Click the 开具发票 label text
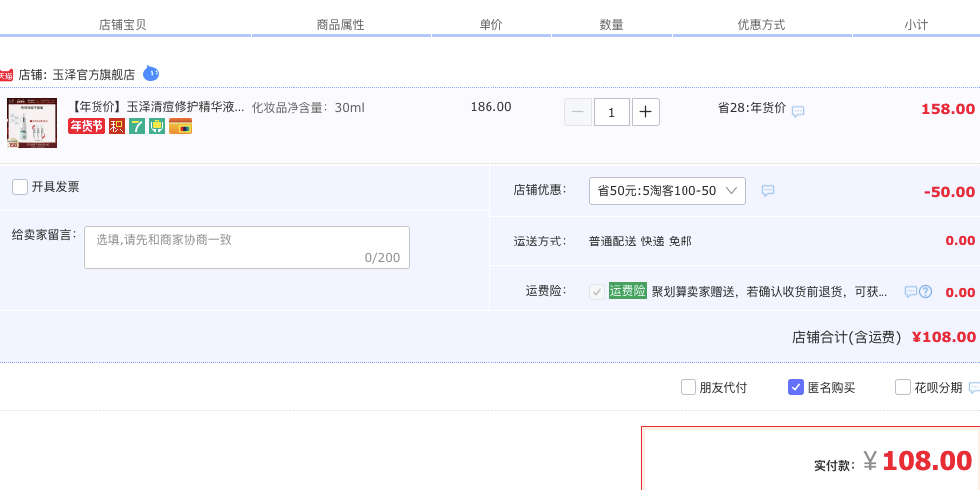Image resolution: width=980 pixels, height=490 pixels. tap(55, 187)
